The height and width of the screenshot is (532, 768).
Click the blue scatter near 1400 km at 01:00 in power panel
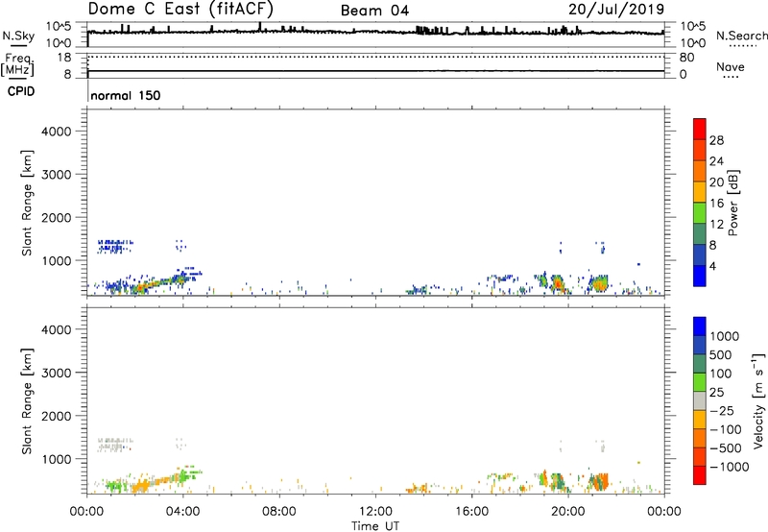pyautogui.click(x=113, y=246)
